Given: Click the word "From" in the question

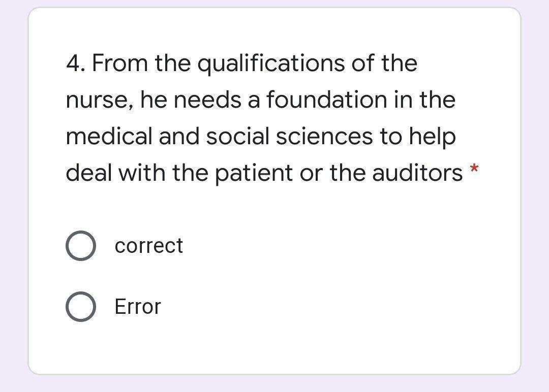Looking at the screenshot, I should click(x=120, y=64).
